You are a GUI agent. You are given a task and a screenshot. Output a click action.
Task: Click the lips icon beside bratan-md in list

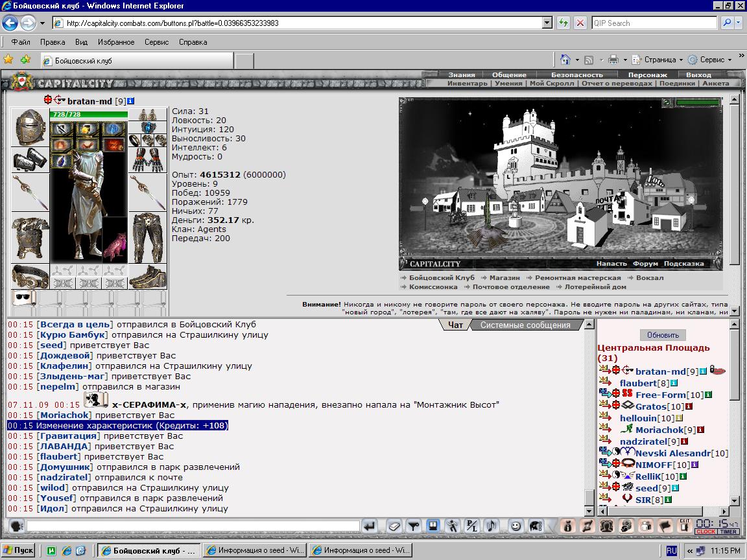717,370
